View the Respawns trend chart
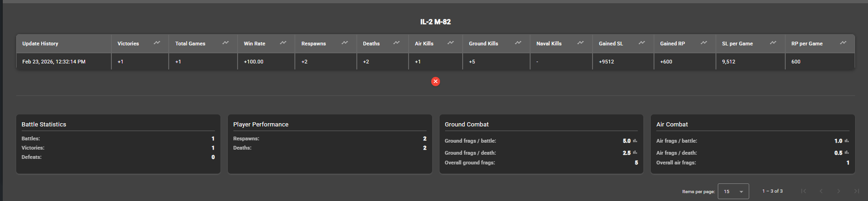 345,43
